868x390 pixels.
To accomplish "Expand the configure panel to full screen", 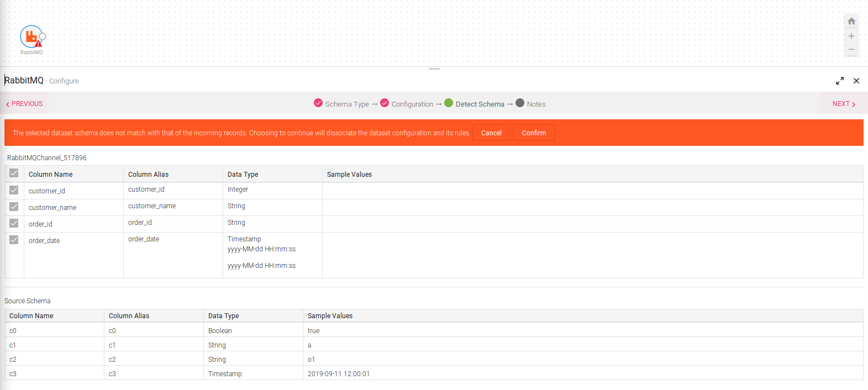I will point(840,81).
